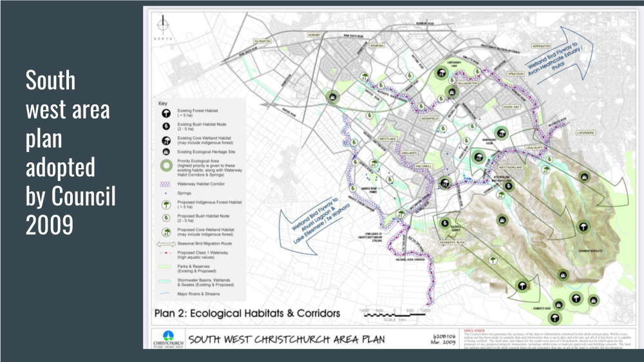Click the forest habitat marker at Henderson's Basin

coord(502,133)
